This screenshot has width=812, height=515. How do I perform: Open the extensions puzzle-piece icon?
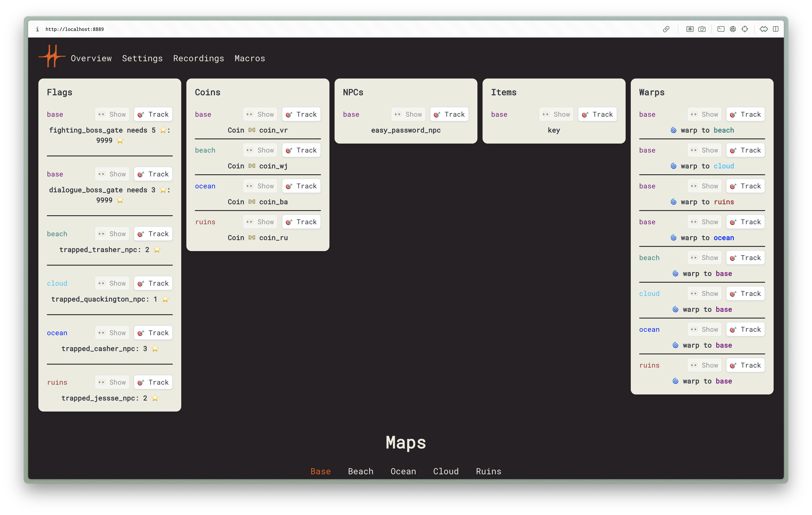coord(763,29)
